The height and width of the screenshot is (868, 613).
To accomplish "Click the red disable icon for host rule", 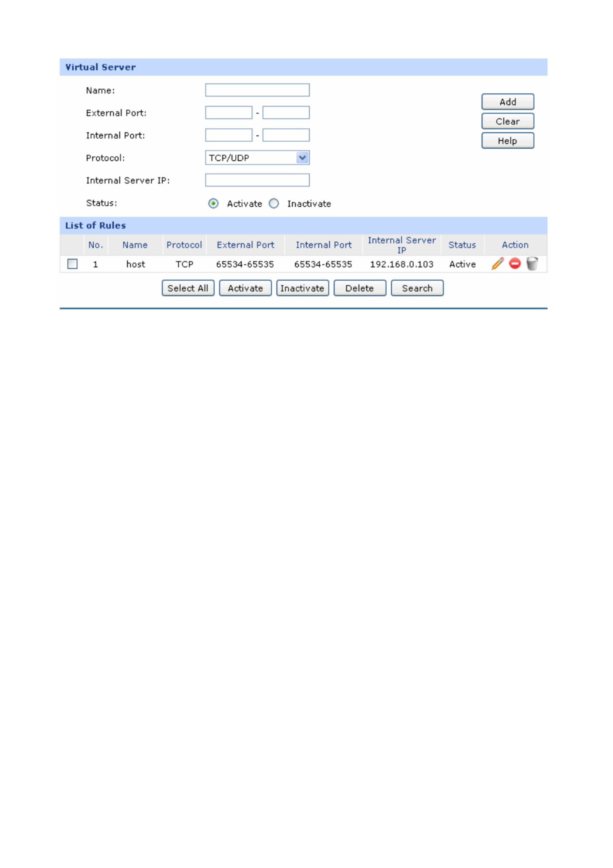I will 515,264.
